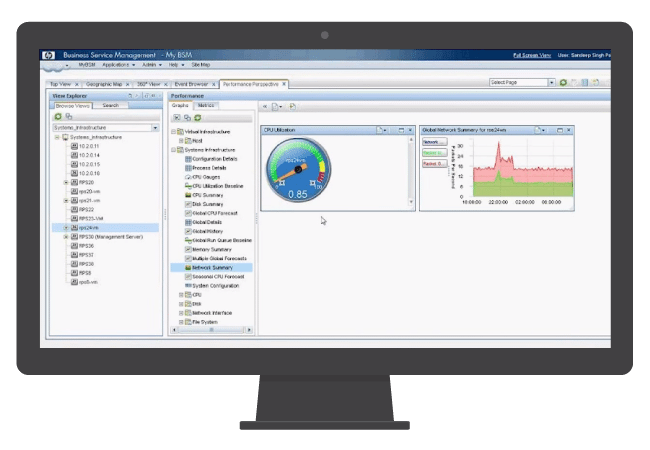
Task: Click the graph tree horizontal scrollbar thumb
Action: point(211,330)
